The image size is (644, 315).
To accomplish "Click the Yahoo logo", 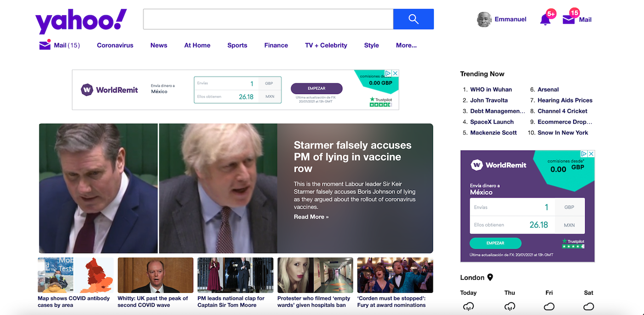I will click(81, 21).
